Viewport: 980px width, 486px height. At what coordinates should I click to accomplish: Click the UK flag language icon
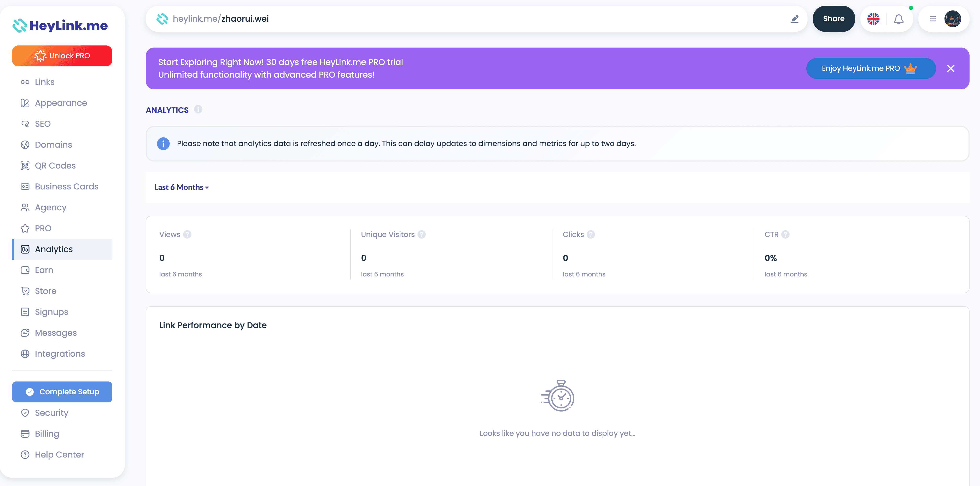(x=873, y=19)
